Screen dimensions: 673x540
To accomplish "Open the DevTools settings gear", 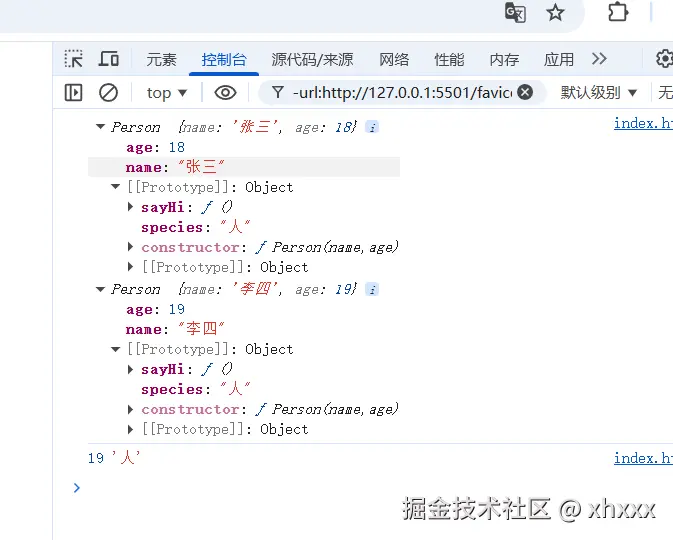I will click(x=664, y=59).
